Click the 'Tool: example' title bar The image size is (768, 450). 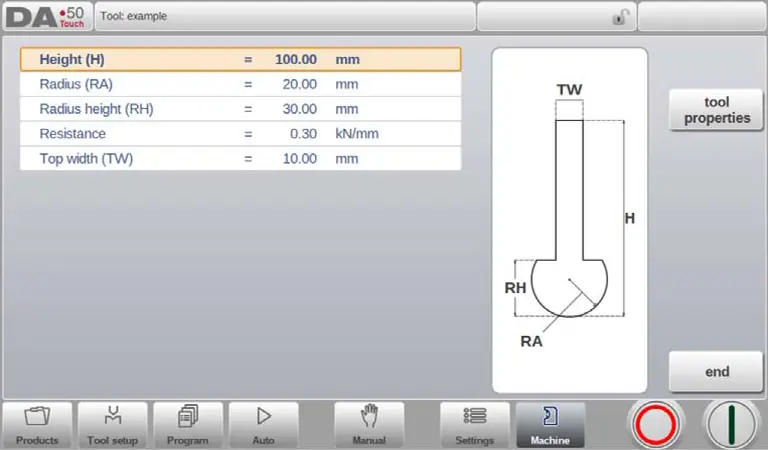[285, 17]
